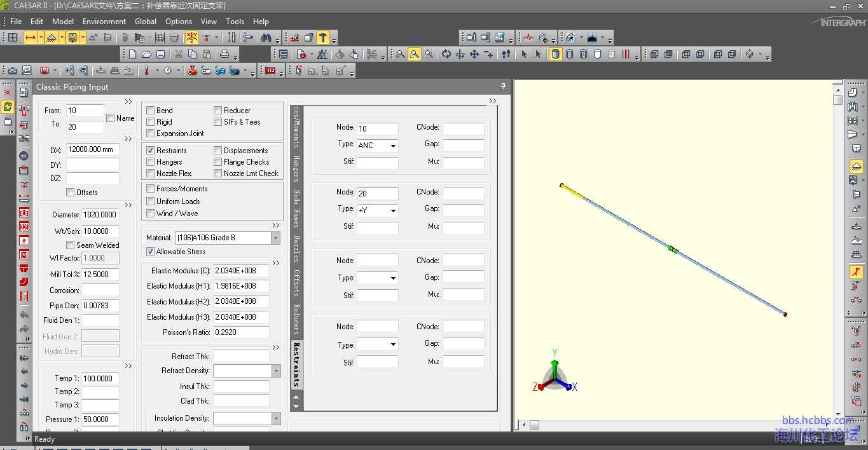Tick the Bend checkbox
This screenshot has width=868, height=450.
151,111
